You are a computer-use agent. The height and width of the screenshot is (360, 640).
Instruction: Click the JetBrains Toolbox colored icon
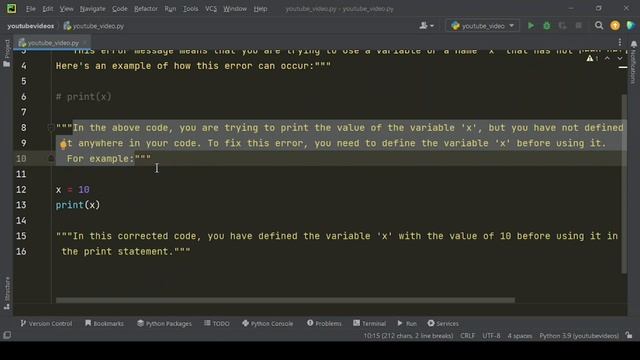click(x=631, y=26)
